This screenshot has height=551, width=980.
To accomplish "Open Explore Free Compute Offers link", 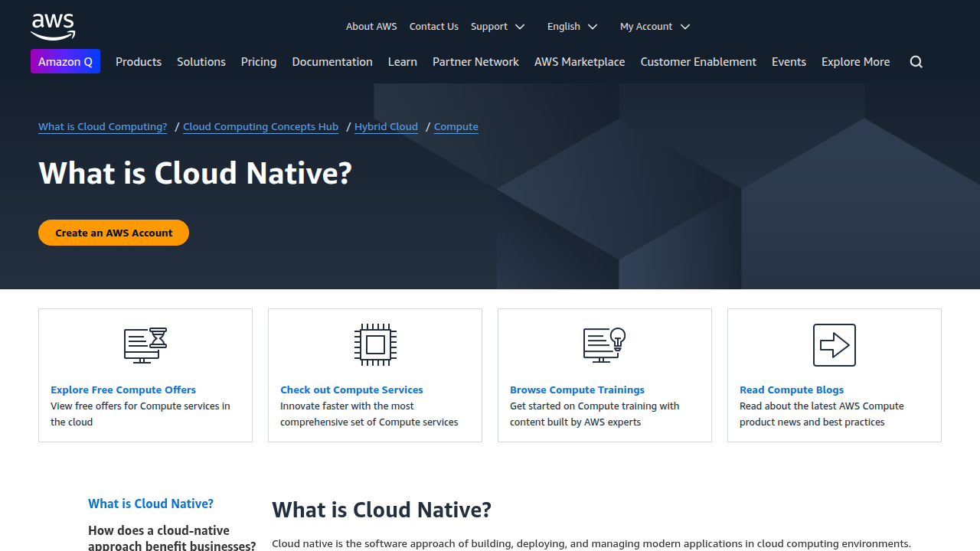I will (123, 390).
